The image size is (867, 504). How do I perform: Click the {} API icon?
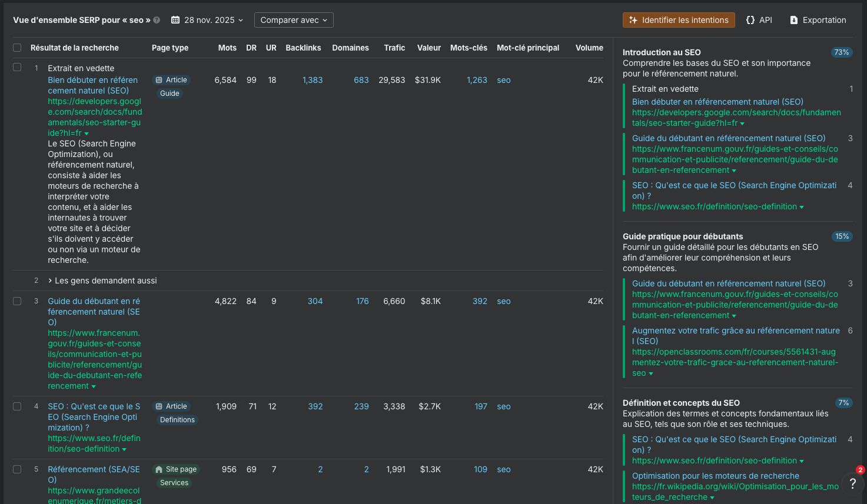click(x=750, y=19)
